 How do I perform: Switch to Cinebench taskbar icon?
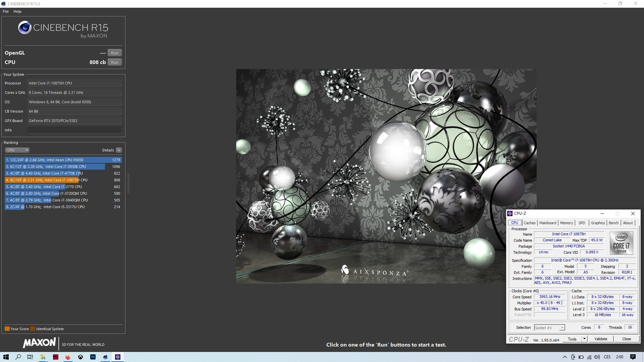tap(105, 357)
